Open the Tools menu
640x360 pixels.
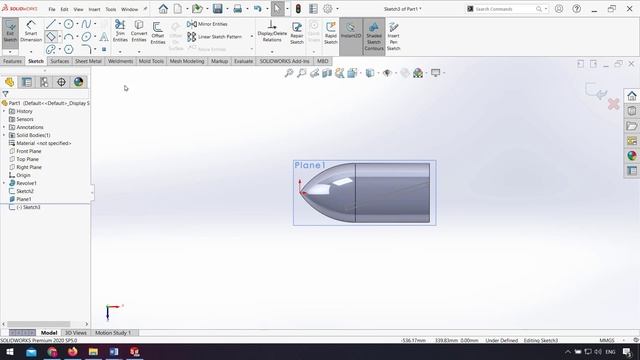pyautogui.click(x=111, y=9)
